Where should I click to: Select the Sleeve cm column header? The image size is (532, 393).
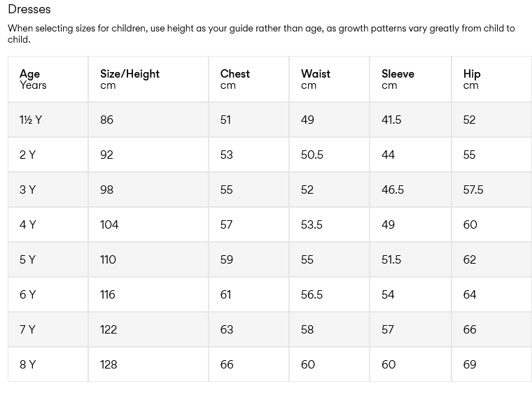coord(398,79)
